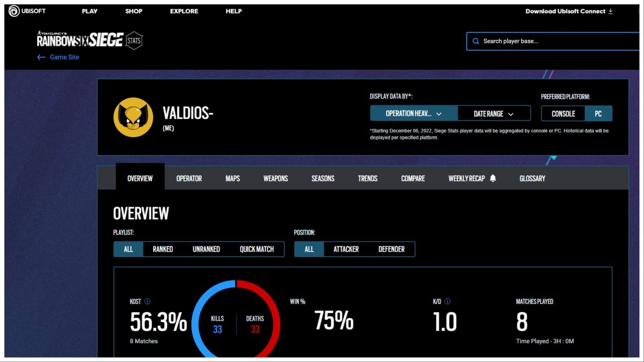Click the Weekly Recap notification bell icon
The height and width of the screenshot is (362, 644).
493,178
